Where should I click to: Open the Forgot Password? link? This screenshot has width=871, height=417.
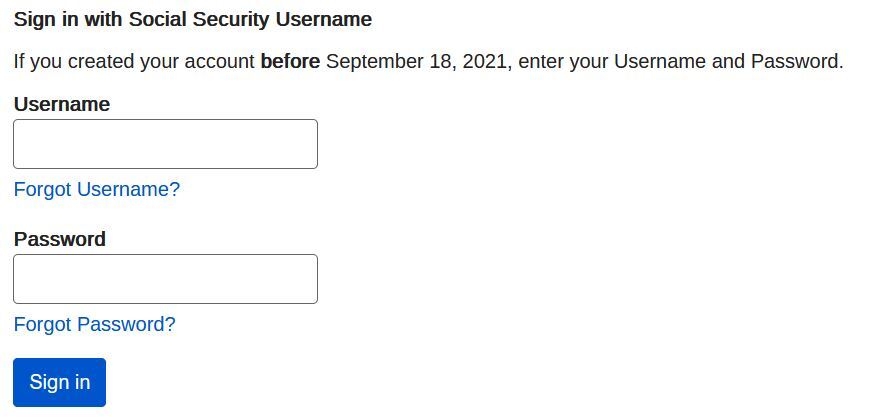click(95, 324)
